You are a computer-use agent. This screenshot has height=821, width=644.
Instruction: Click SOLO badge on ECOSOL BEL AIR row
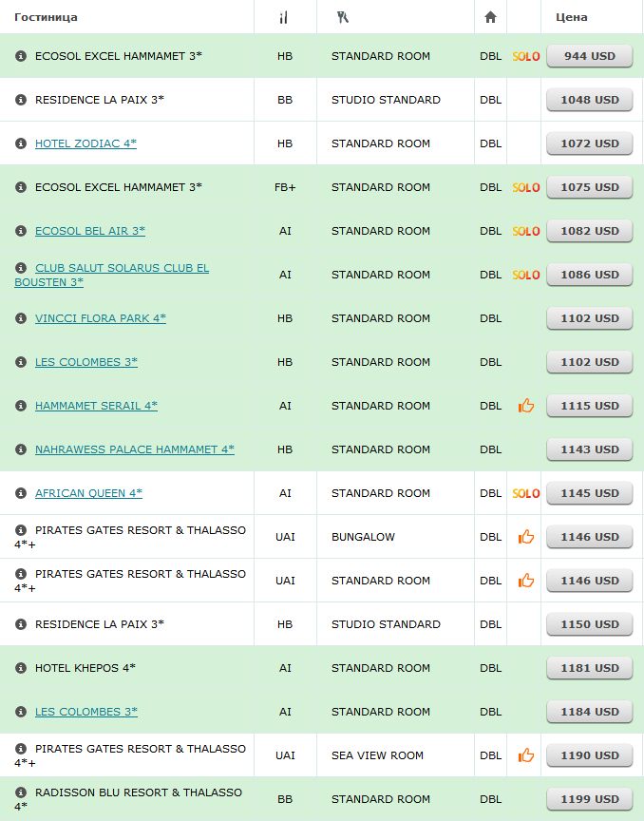point(525,231)
